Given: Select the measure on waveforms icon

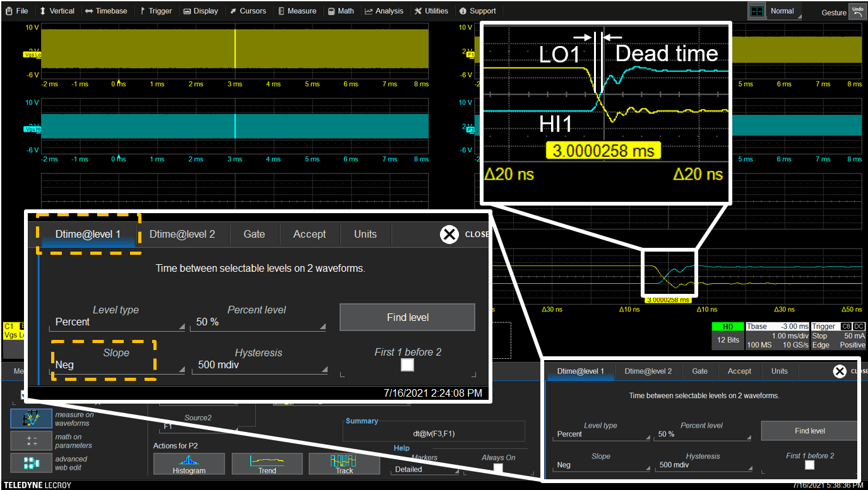Looking at the screenshot, I should (31, 418).
